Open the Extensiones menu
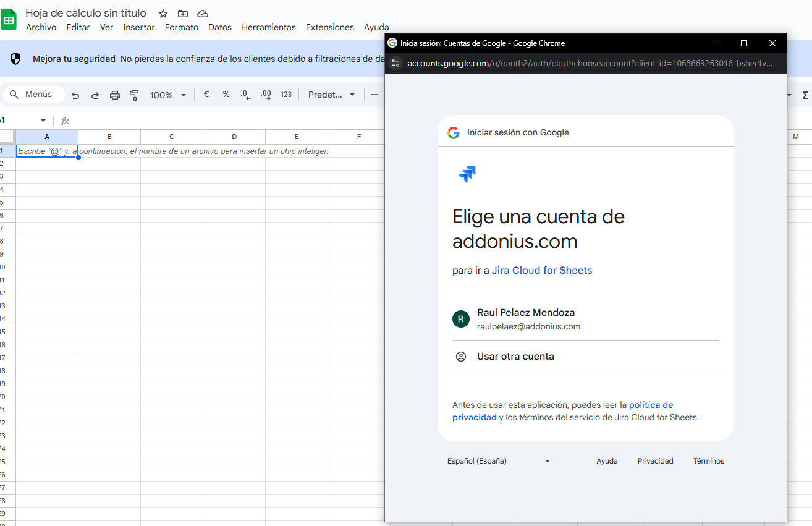 [330, 27]
